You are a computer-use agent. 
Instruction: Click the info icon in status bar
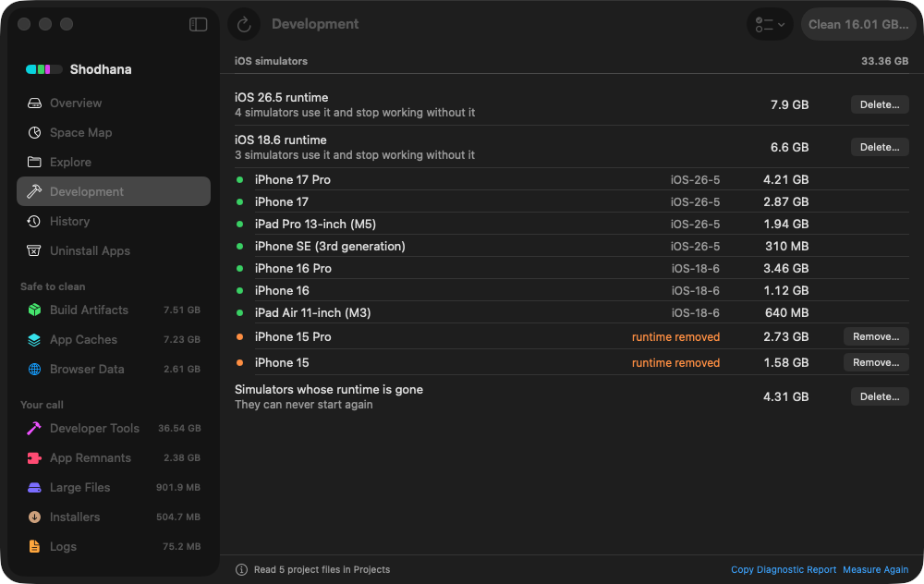(241, 569)
